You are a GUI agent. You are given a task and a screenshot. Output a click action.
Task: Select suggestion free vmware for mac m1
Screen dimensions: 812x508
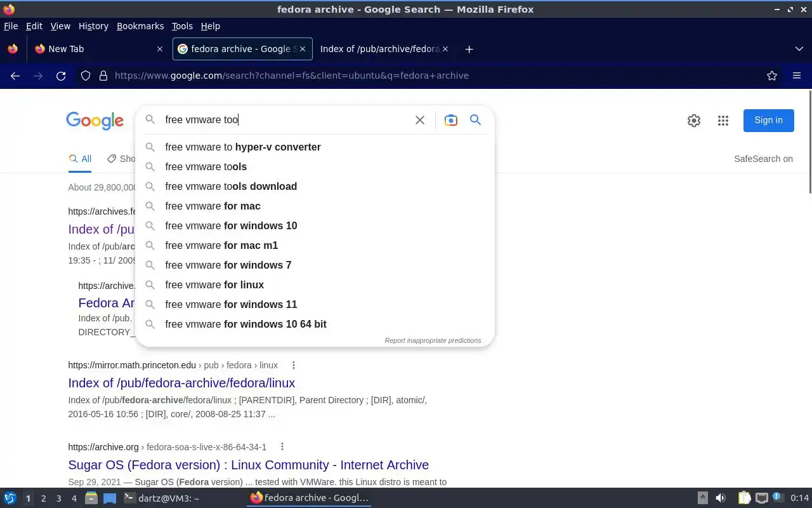315,245
